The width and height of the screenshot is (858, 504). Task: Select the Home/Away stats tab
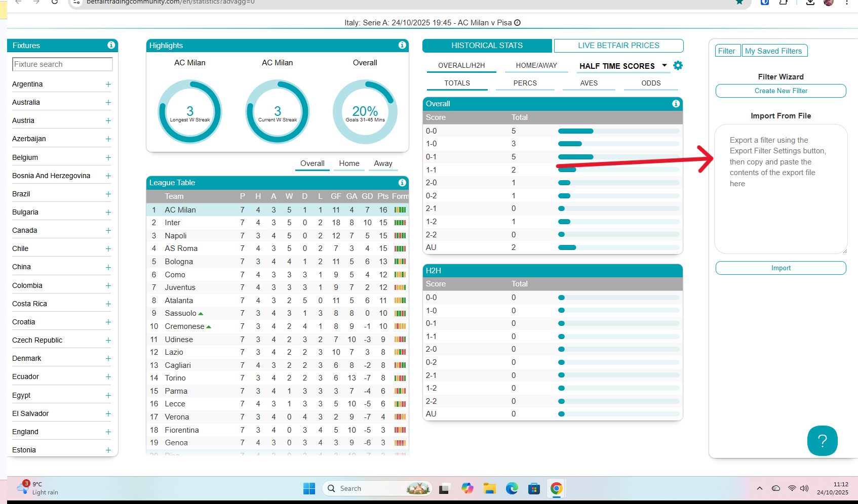click(536, 66)
